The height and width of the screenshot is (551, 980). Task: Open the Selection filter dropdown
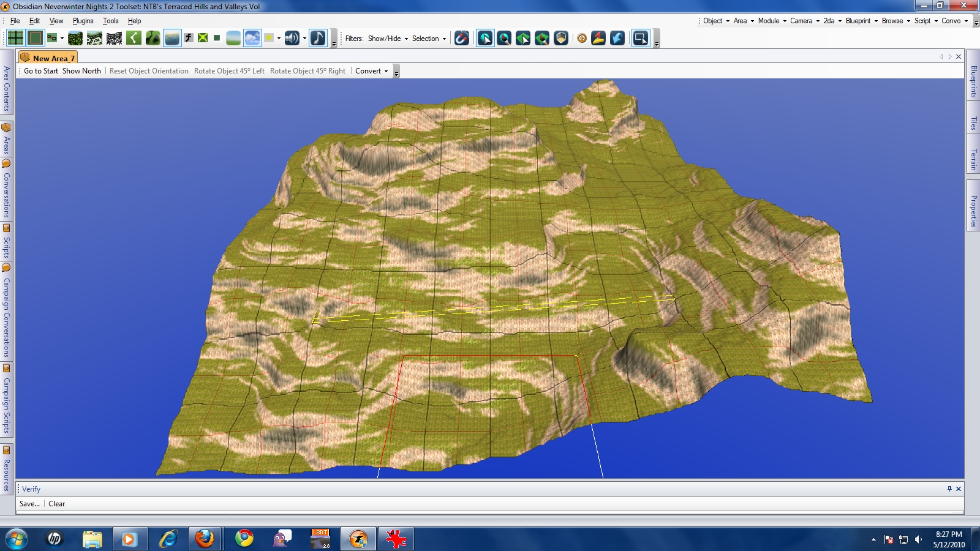(428, 39)
